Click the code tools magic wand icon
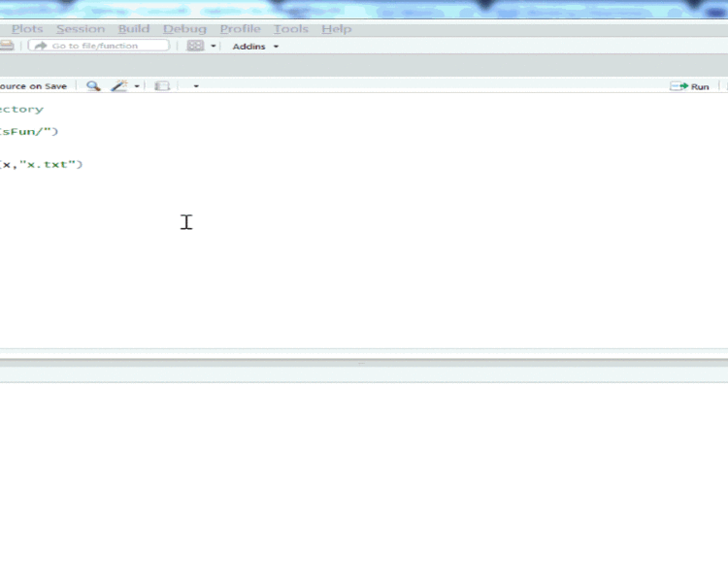Image resolution: width=728 pixels, height=582 pixels. tap(118, 86)
